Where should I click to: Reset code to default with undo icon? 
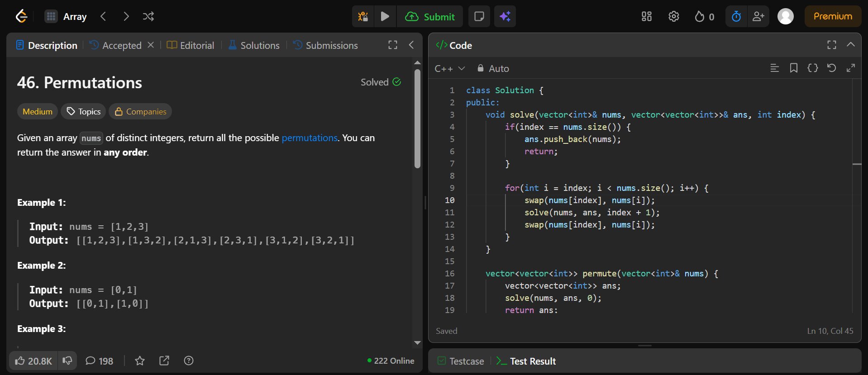point(831,68)
